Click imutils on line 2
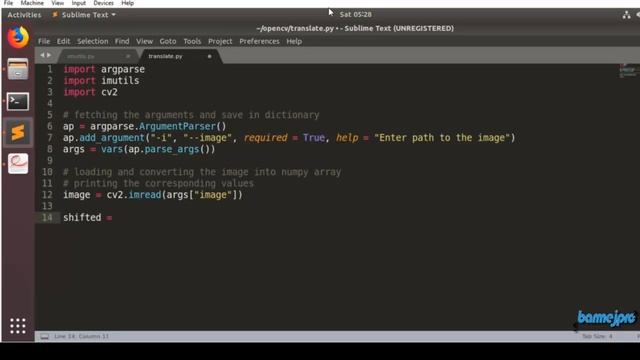The image size is (640, 360). (120, 80)
